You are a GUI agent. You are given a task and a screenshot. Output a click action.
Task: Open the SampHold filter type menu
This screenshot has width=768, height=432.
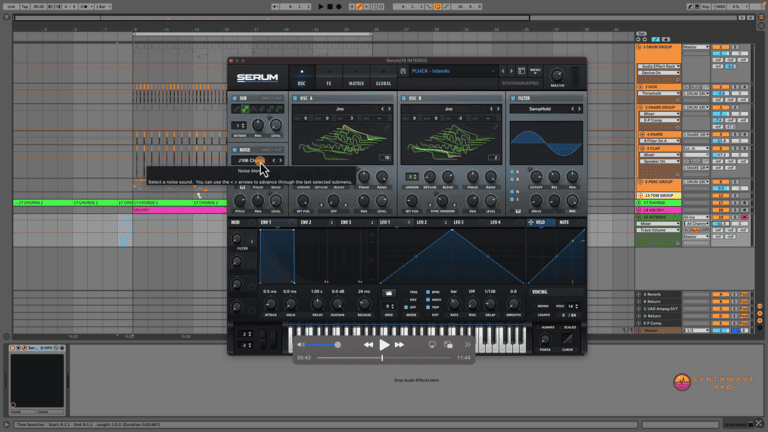540,109
